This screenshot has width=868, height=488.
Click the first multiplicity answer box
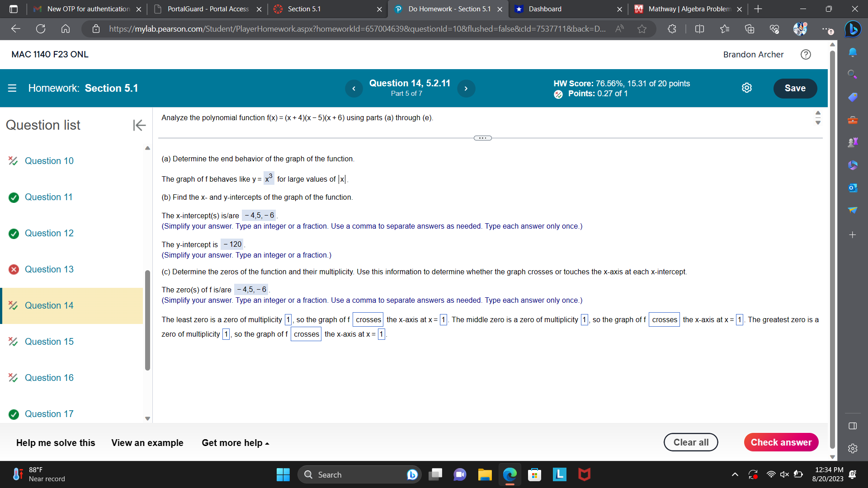click(288, 319)
